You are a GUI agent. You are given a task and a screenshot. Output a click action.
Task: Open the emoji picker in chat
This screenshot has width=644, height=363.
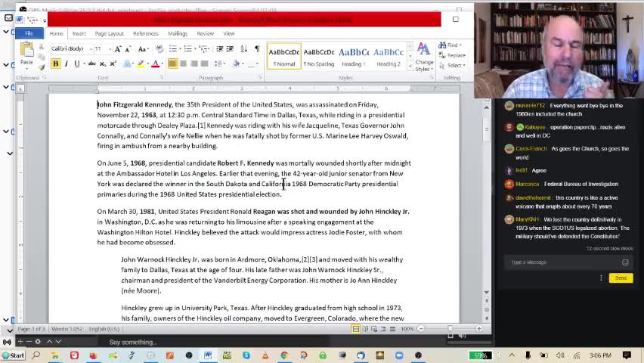[x=625, y=262]
